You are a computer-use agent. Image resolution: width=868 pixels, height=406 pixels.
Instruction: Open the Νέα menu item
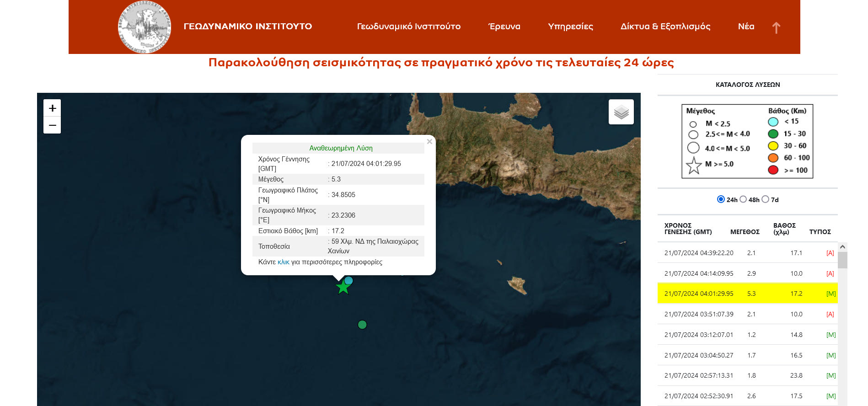tap(746, 27)
